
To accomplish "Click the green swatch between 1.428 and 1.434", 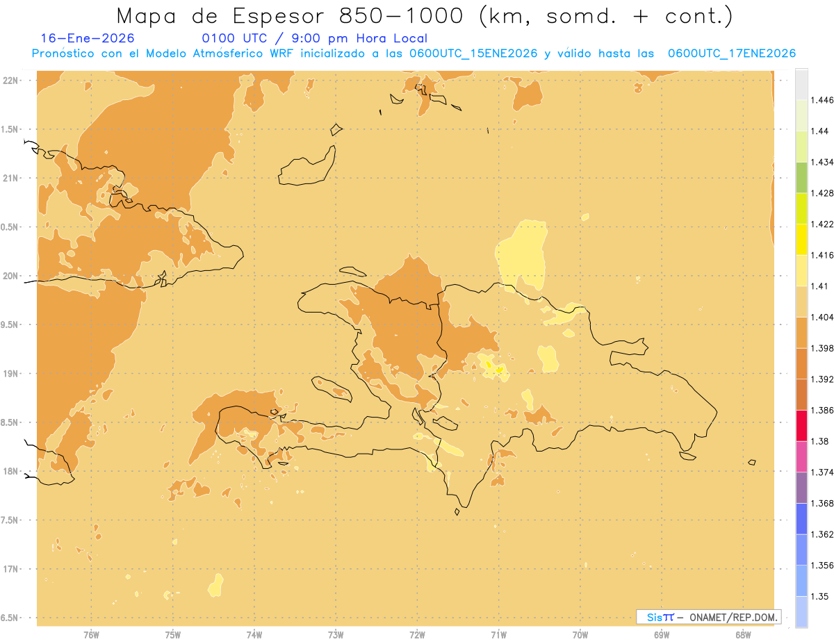I will click(801, 177).
